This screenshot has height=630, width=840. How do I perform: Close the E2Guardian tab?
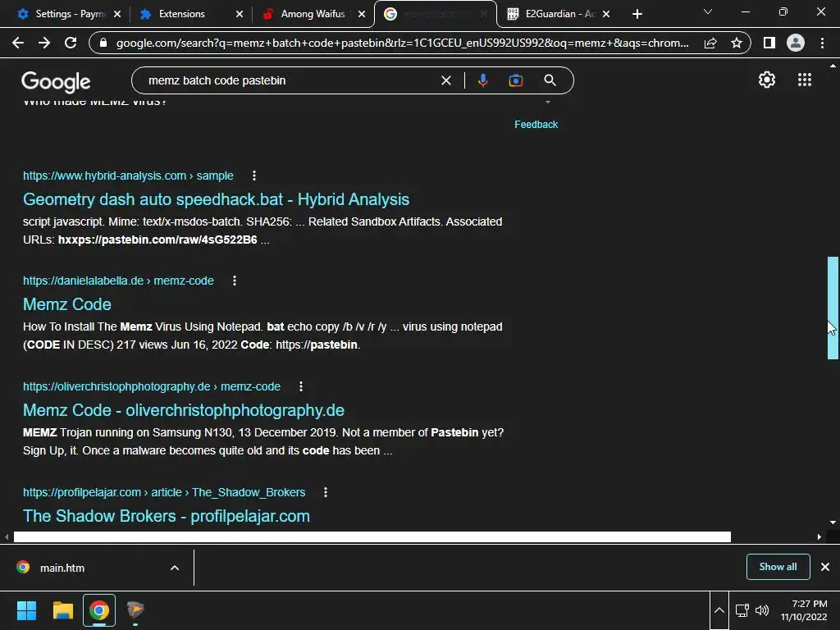[606, 14]
